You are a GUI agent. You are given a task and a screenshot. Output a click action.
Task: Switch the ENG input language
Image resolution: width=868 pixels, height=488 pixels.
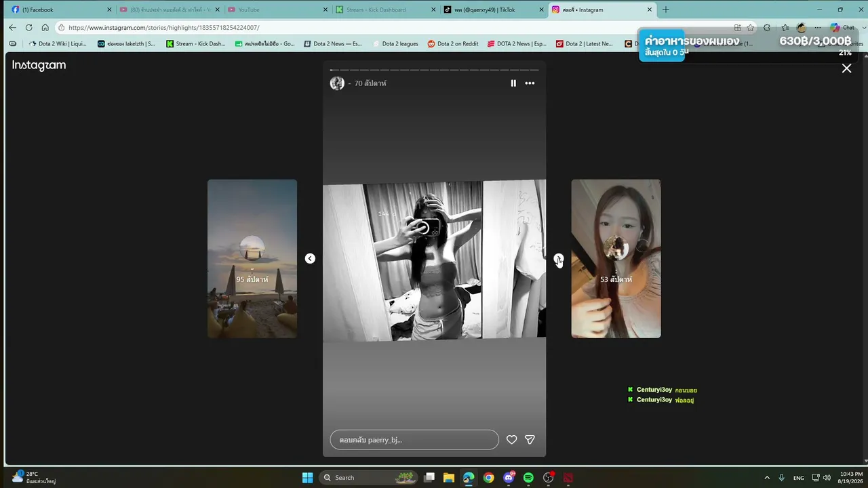click(x=799, y=478)
